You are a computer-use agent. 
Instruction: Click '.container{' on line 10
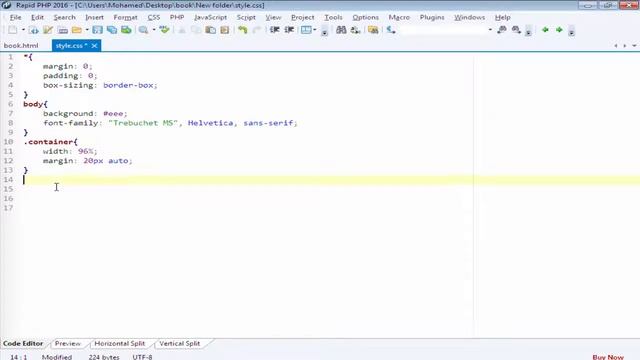point(51,142)
